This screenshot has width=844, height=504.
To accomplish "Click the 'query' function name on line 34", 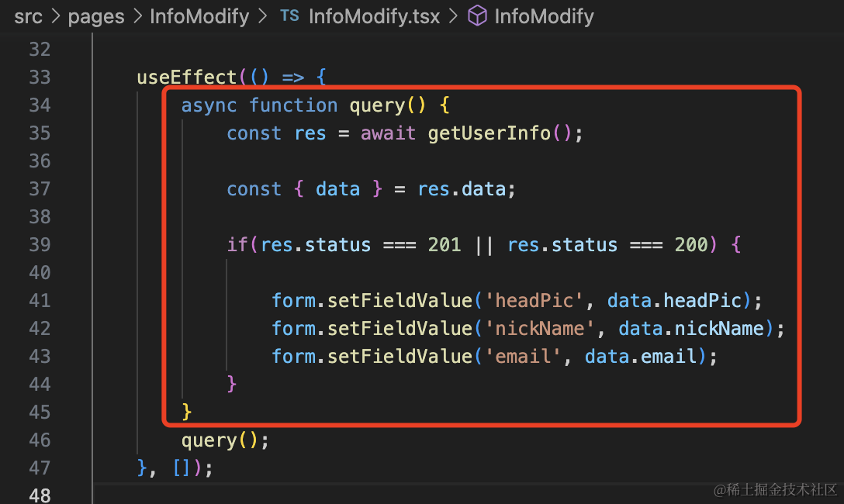I will (377, 106).
